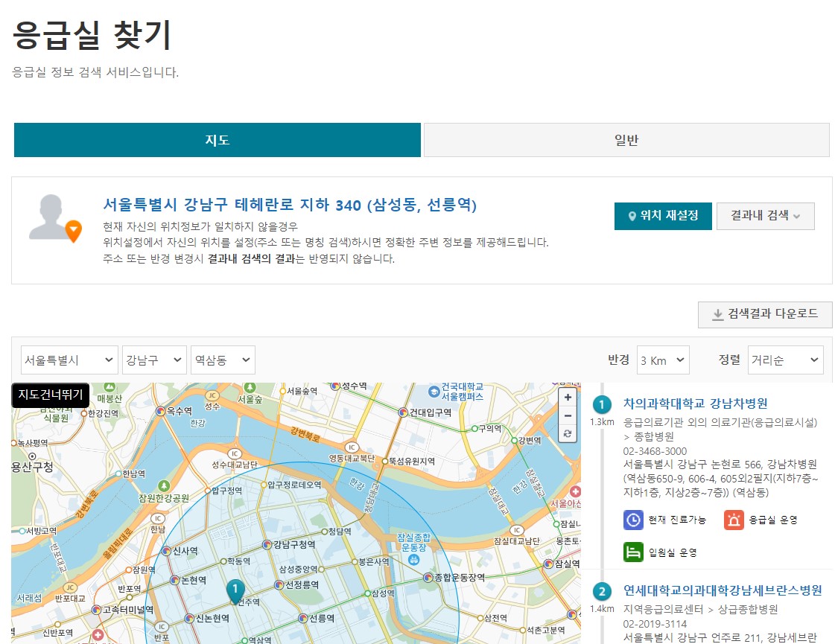The image size is (835, 644).
Task: Click the user profile location avatar icon
Action: [x=55, y=218]
